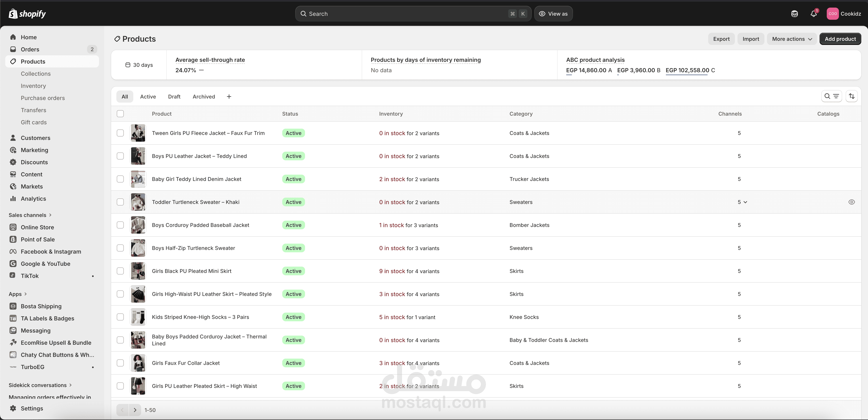
Task: Switch to the Draft products tab
Action: coord(174,97)
